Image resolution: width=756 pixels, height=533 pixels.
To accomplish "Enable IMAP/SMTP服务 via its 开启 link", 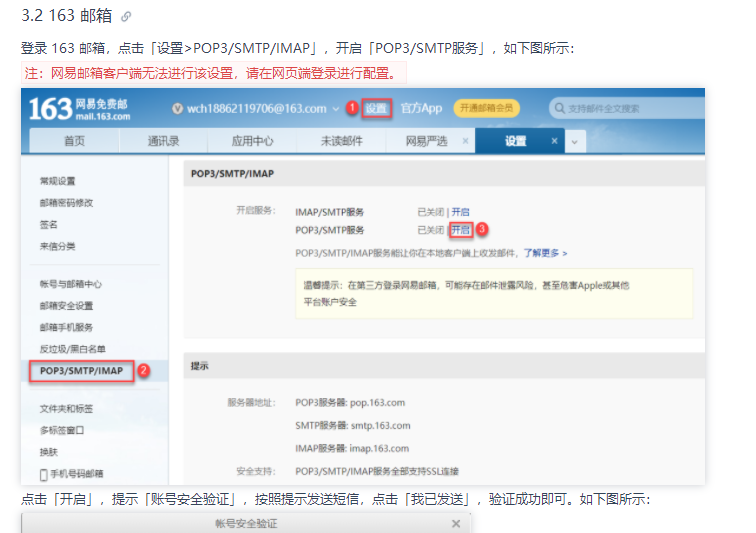I will pyautogui.click(x=460, y=212).
